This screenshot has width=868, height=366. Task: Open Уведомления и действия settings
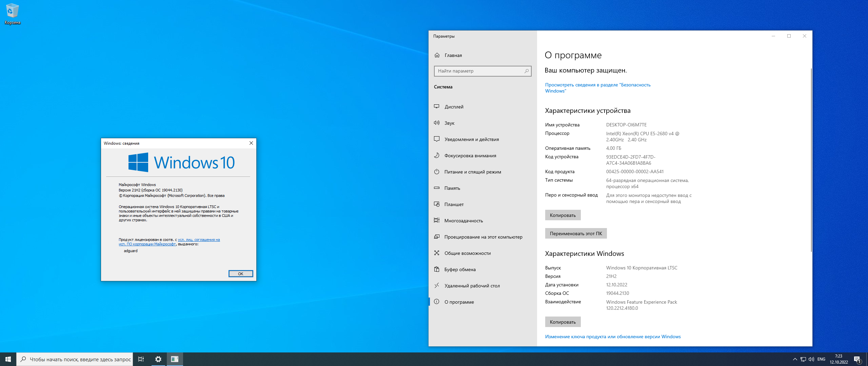tap(471, 139)
